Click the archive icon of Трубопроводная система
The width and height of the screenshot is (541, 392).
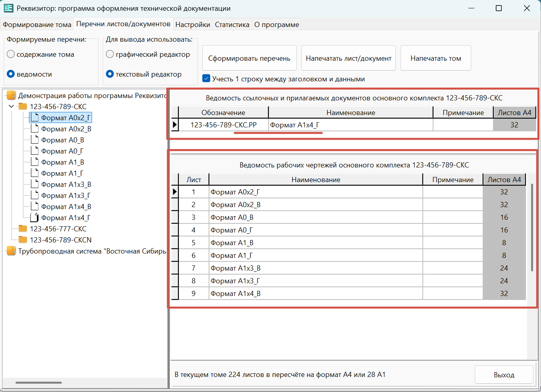11,251
